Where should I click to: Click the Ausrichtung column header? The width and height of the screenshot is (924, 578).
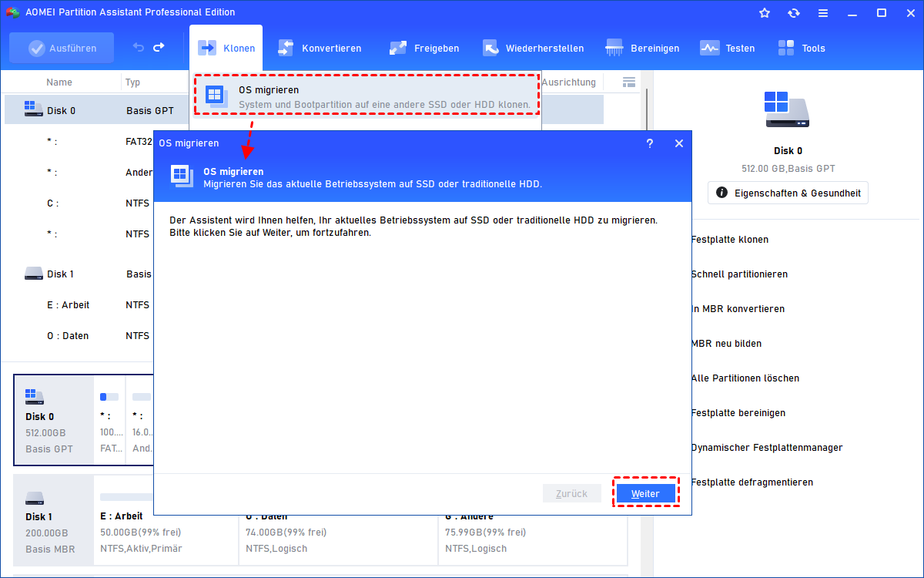[x=569, y=82]
